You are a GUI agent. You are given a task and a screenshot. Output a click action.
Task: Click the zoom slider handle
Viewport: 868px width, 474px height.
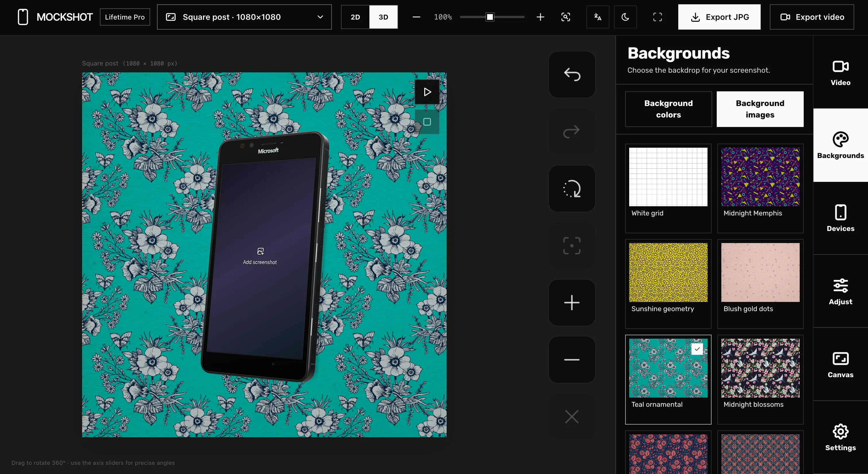pyautogui.click(x=490, y=17)
